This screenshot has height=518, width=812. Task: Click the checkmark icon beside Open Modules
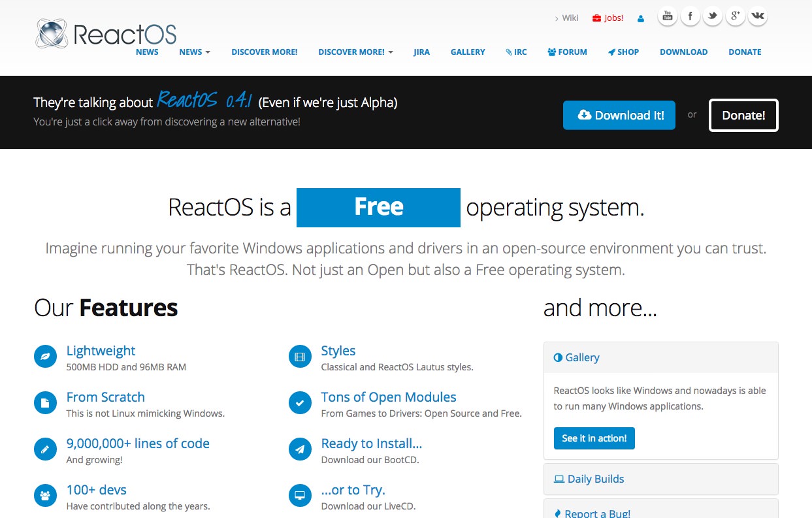(x=300, y=403)
